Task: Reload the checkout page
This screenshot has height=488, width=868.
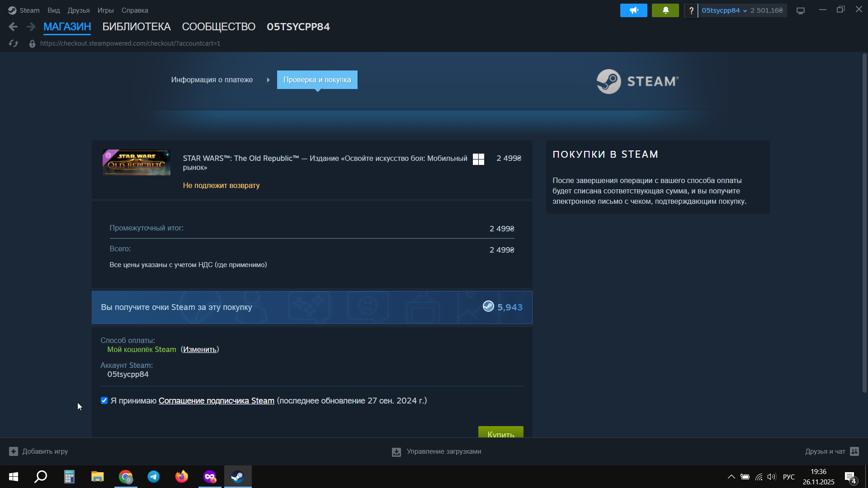Action: (14, 43)
